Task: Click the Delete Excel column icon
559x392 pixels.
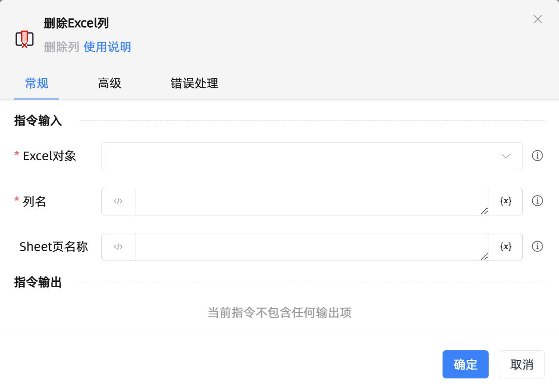Action: tap(24, 39)
